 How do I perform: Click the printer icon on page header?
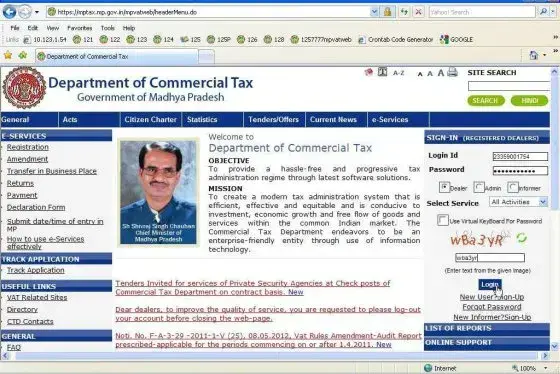point(452,72)
